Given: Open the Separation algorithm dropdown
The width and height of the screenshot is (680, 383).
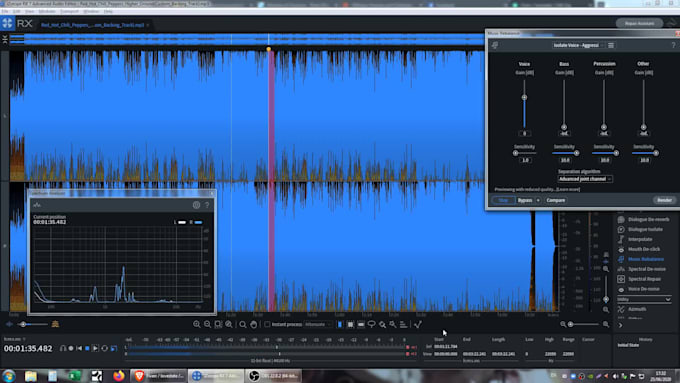Looking at the screenshot, I should (x=585, y=179).
